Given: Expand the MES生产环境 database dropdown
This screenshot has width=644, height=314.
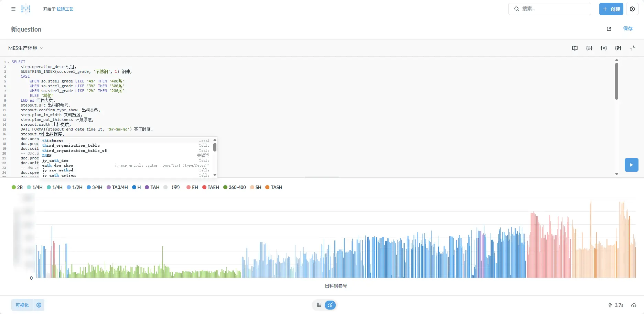Looking at the screenshot, I should tap(25, 48).
